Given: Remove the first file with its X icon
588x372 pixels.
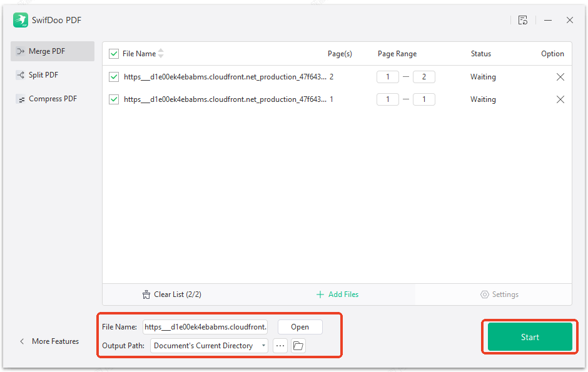Looking at the screenshot, I should click(x=560, y=76).
